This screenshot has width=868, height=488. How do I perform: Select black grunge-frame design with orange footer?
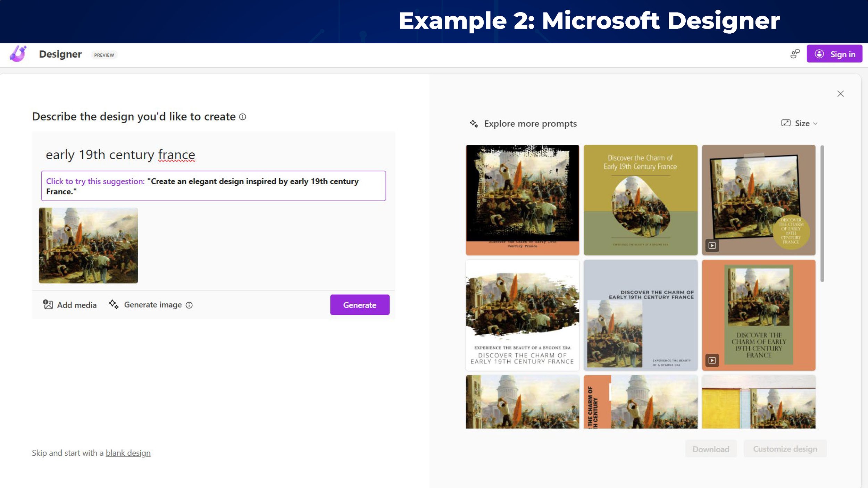pyautogui.click(x=523, y=200)
